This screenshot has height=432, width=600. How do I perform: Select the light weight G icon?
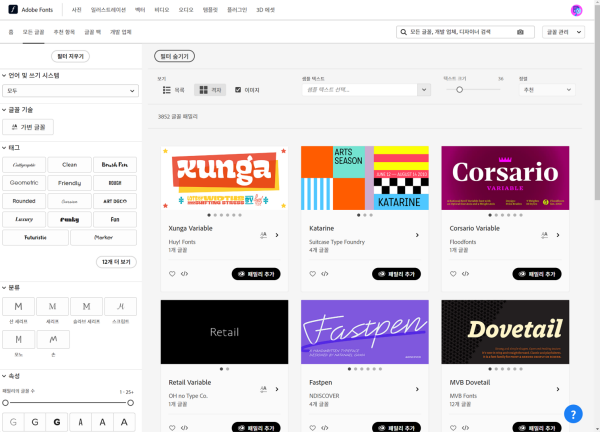coord(13,422)
